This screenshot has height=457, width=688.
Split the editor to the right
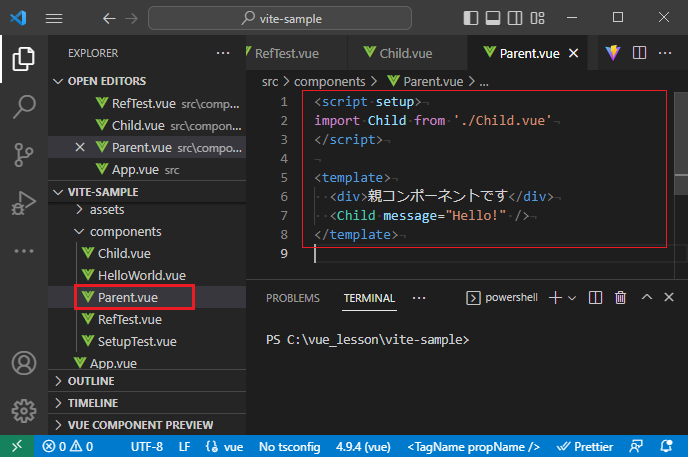click(x=639, y=53)
